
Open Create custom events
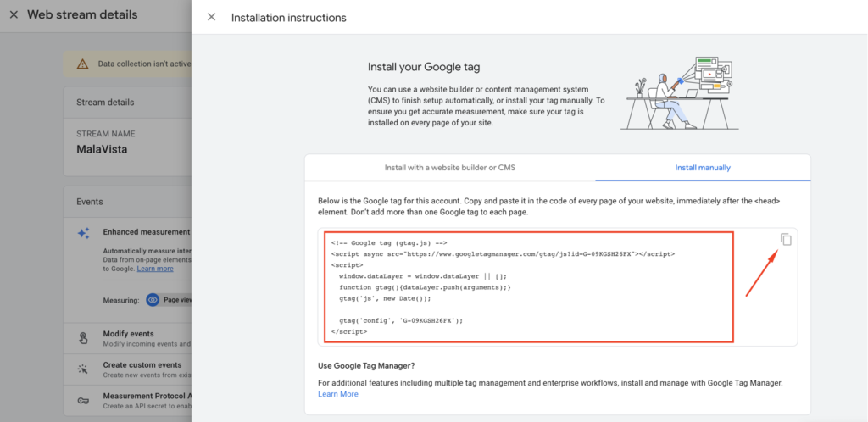point(128,369)
